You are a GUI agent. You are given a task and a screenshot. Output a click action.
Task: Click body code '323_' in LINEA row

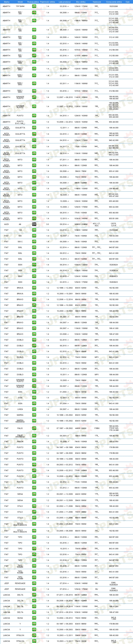click(96, 409)
